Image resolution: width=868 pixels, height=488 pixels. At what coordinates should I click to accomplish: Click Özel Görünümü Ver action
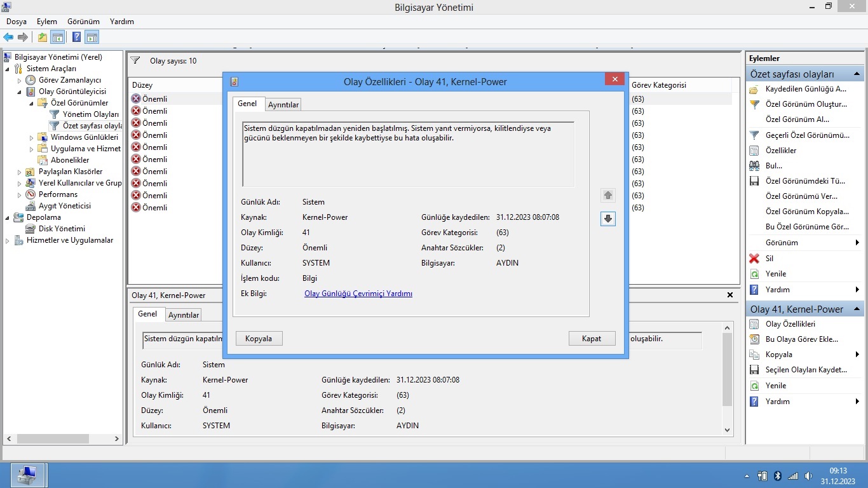coord(802,196)
